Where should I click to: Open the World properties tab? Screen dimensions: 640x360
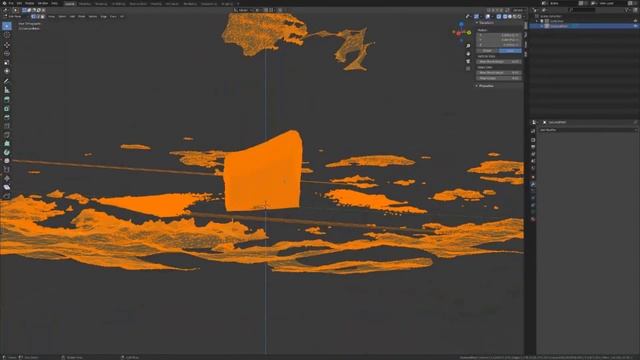point(533,168)
